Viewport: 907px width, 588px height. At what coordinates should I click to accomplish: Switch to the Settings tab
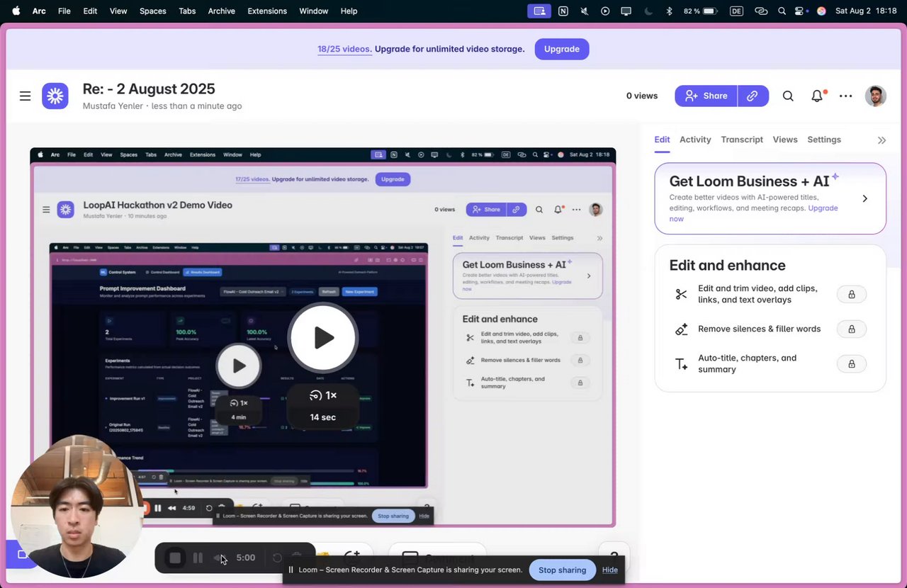[824, 140]
